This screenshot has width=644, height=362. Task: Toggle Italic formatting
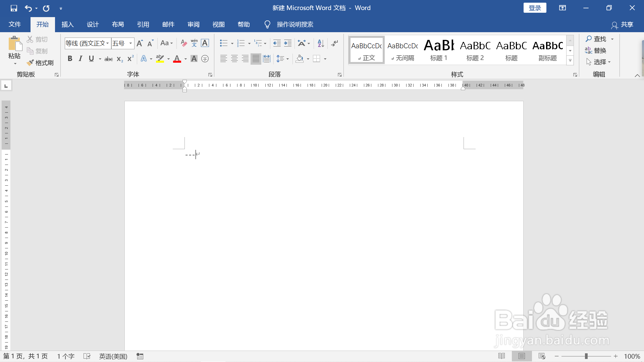(80, 59)
